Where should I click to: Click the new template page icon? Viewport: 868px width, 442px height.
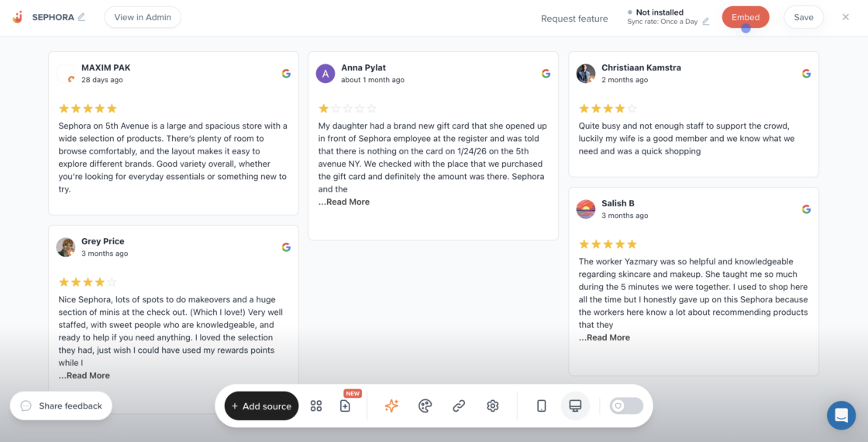point(346,406)
